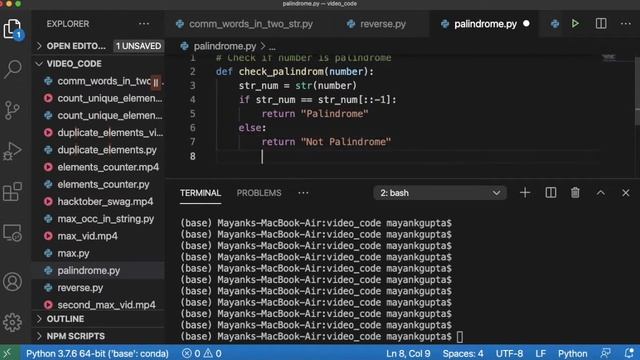
Task: Click the palindrome.py breadcrumb
Action: (x=225, y=47)
